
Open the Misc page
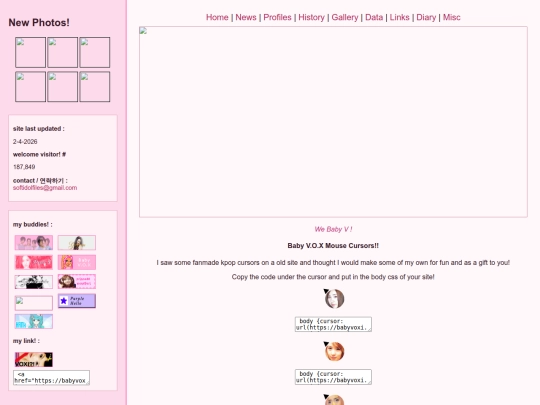(x=451, y=17)
